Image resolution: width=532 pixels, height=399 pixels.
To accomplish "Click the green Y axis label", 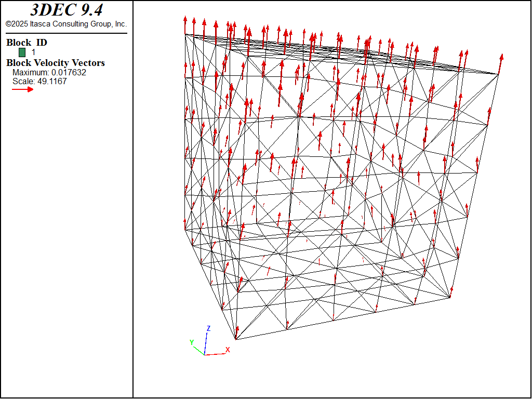I will tap(191, 342).
